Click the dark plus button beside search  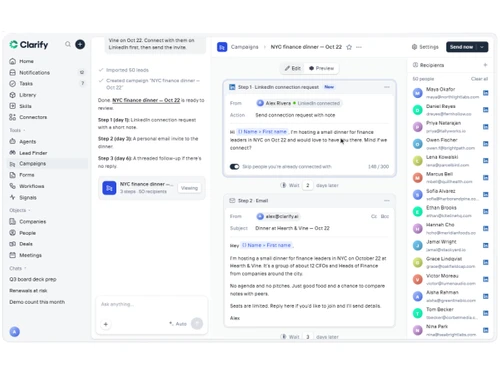[80, 44]
